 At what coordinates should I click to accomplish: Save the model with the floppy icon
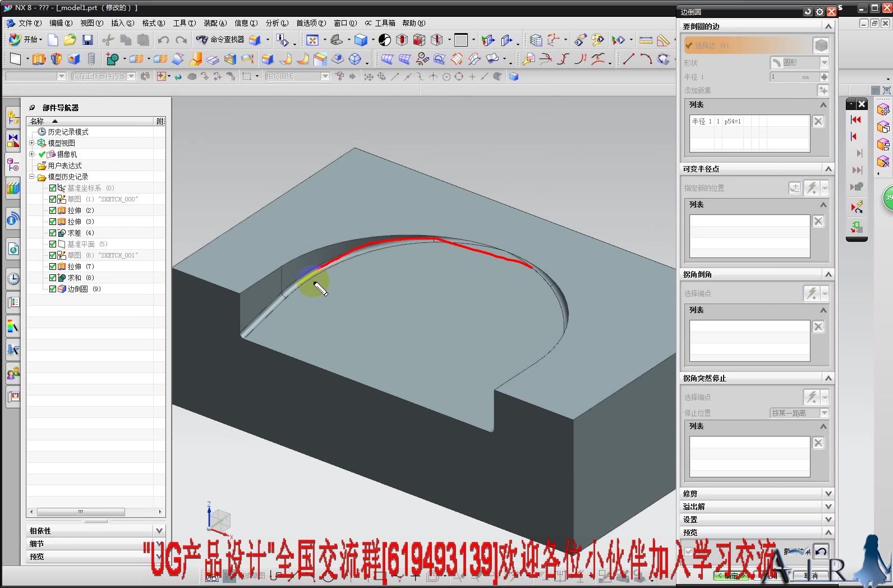[87, 40]
